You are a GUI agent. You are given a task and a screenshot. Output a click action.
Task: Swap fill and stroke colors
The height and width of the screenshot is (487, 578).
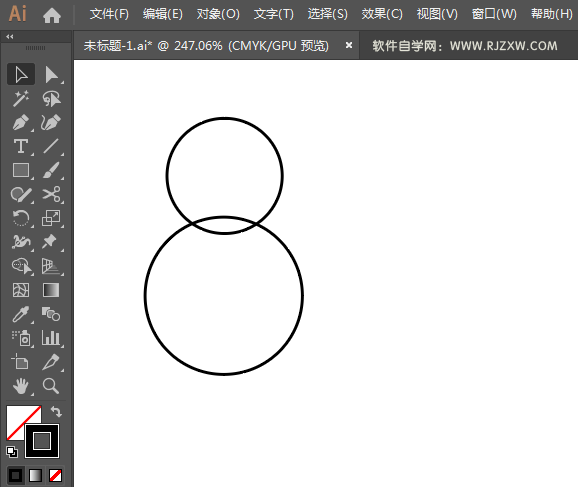pos(56,411)
